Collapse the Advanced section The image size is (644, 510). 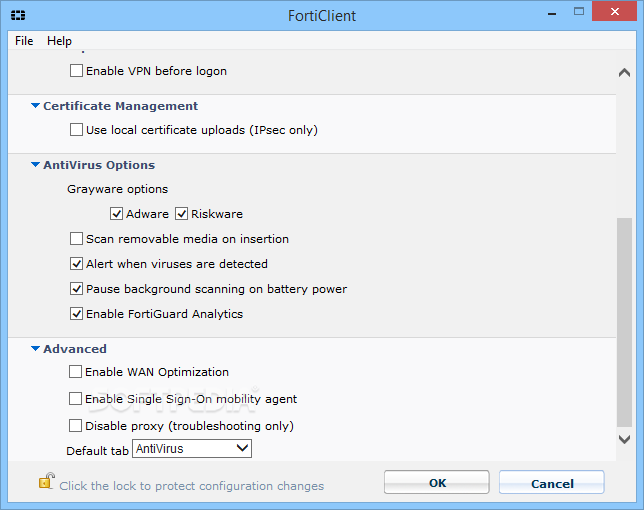coord(35,349)
